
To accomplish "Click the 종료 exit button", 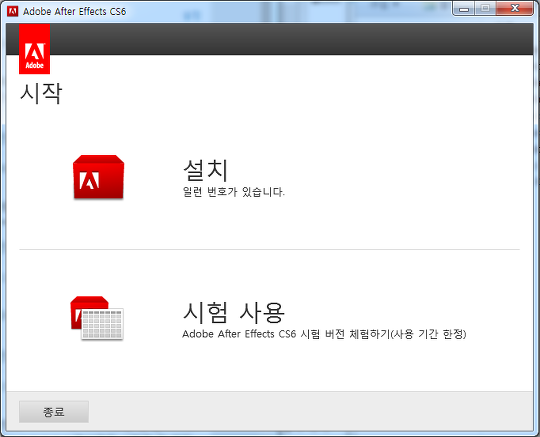I will point(54,412).
